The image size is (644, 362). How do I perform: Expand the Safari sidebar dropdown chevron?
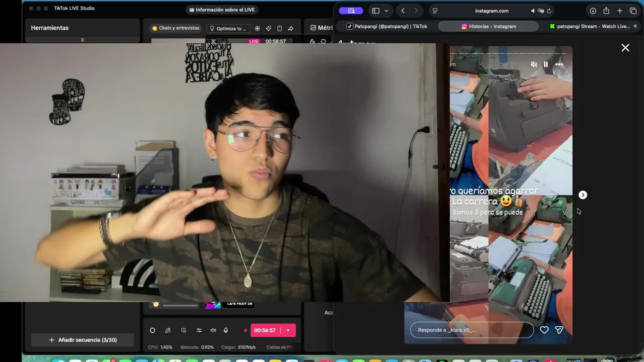[386, 11]
